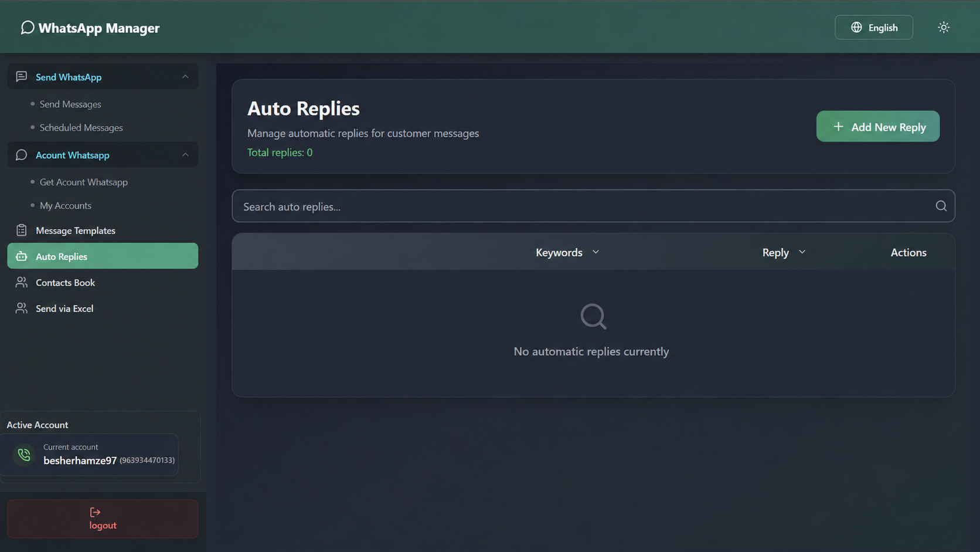The width and height of the screenshot is (980, 552).
Task: Click the Send via Excel people icon
Action: [x=22, y=309]
